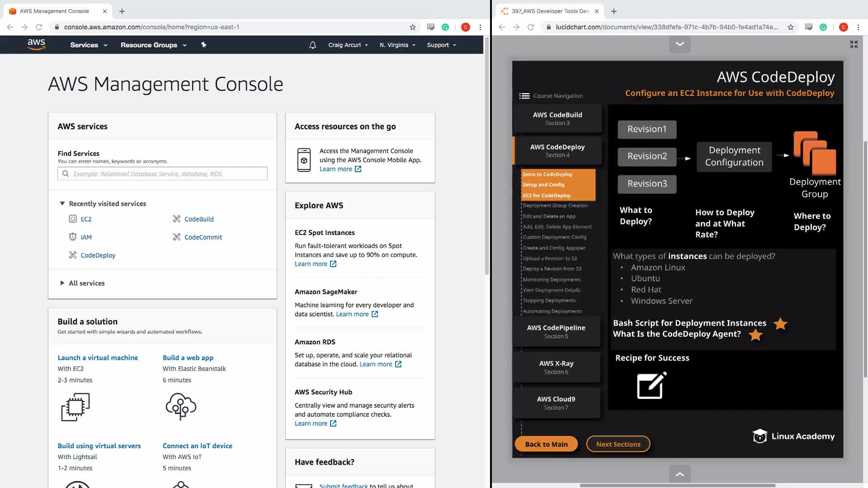Collapse the top Lucidchart toolbar chevron
The height and width of the screenshot is (488, 868).
tap(679, 44)
